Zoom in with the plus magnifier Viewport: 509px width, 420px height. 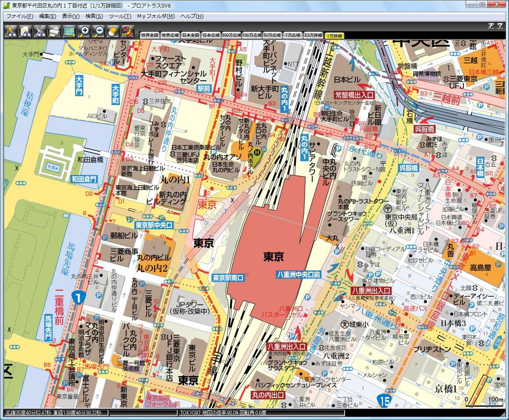point(84,31)
